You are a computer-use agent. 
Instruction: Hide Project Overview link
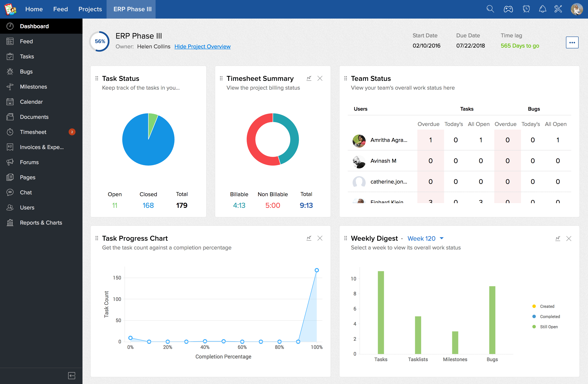point(202,46)
